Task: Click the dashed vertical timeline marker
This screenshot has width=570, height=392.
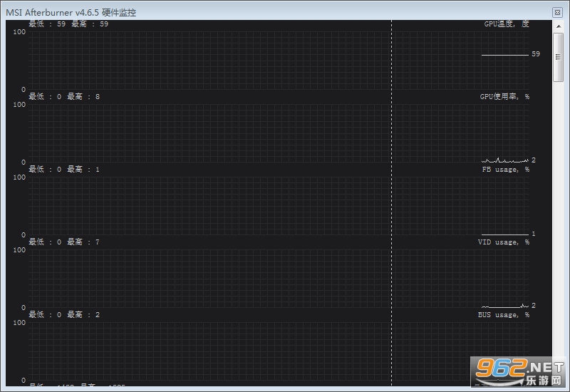Action: (x=391, y=203)
